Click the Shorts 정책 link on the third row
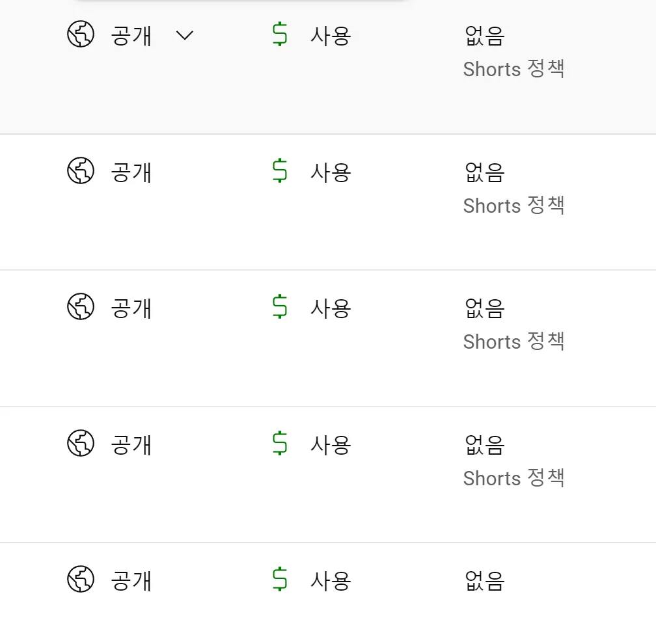 point(513,342)
